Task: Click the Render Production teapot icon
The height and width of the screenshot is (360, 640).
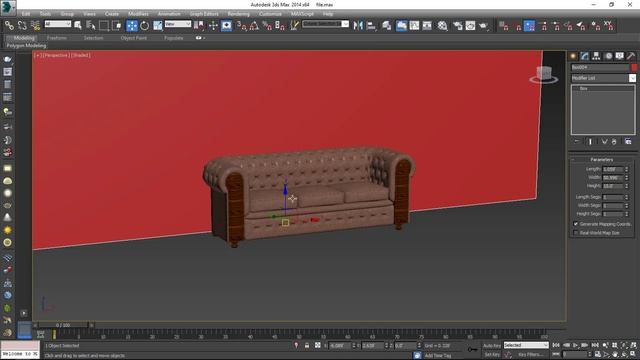Action: [483, 26]
